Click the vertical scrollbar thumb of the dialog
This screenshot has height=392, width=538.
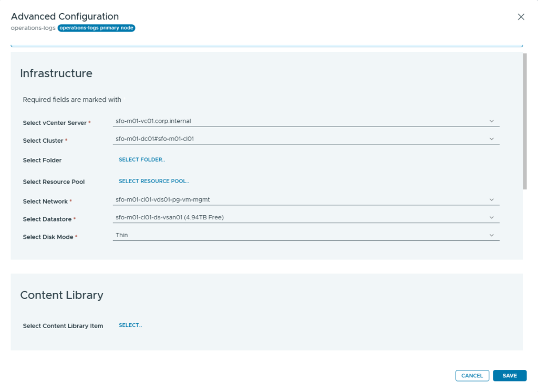tap(524, 121)
